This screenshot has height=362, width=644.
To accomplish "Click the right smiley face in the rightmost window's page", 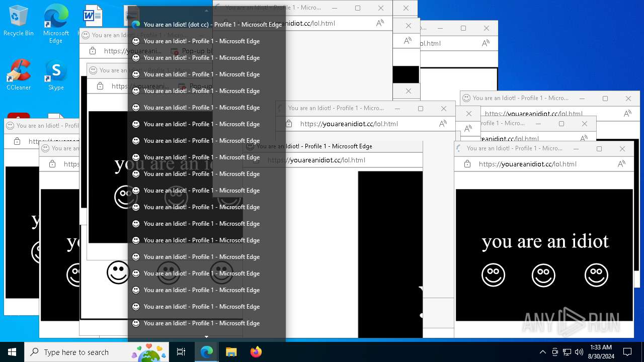I will [x=596, y=275].
